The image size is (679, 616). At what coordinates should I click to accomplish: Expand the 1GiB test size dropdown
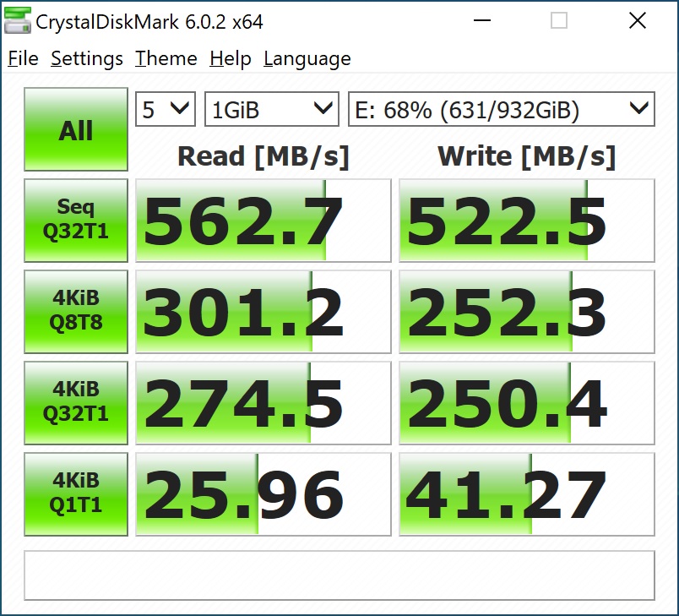pos(271,109)
